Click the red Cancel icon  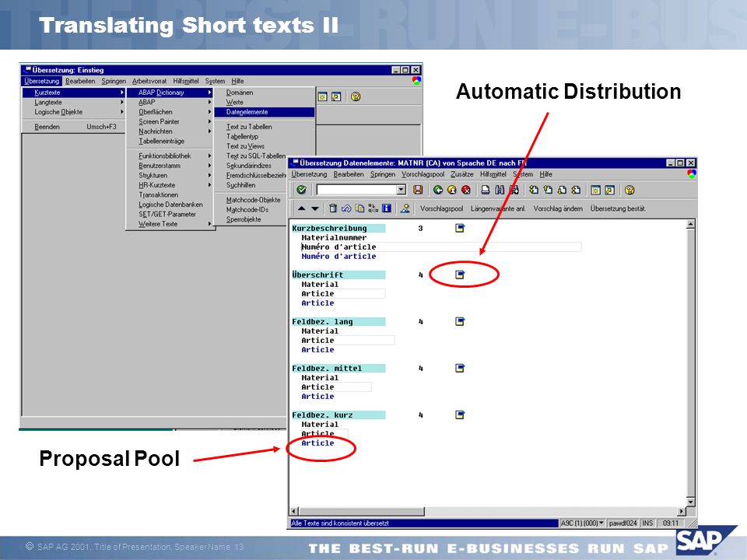tap(466, 190)
